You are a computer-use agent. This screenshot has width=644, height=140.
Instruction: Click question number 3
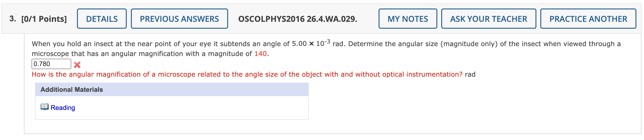click(x=12, y=18)
